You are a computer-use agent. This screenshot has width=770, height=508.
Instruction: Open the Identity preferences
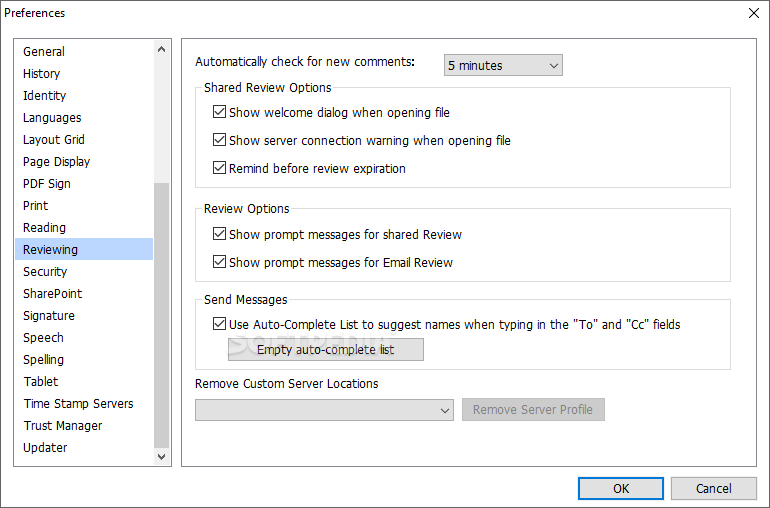point(83,96)
